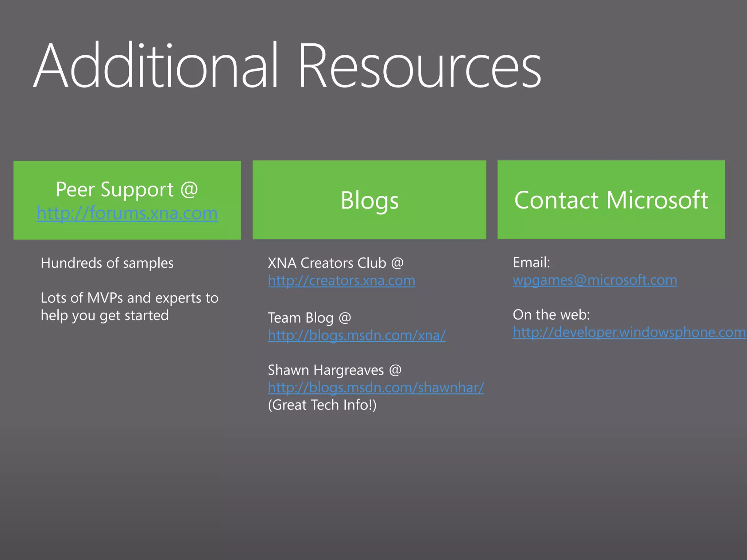Select the Hundreds of samples text

coord(107,263)
